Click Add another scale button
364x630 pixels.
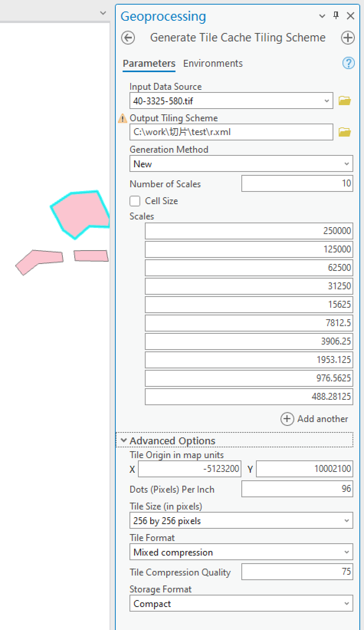point(315,419)
